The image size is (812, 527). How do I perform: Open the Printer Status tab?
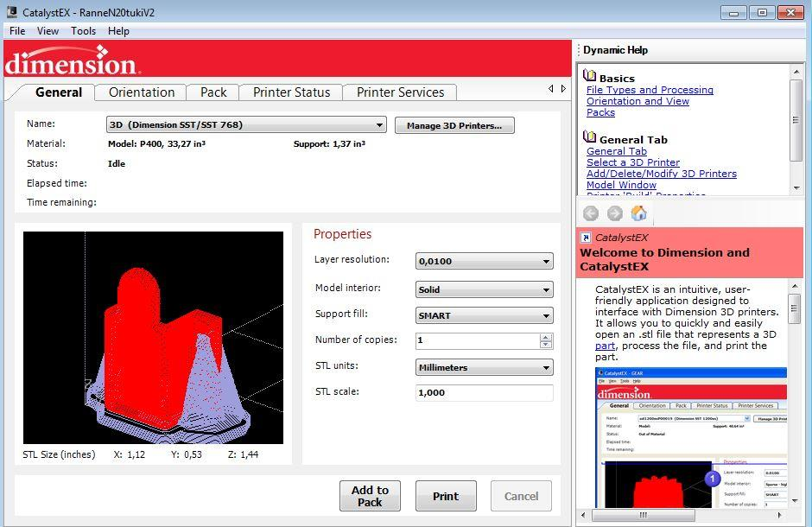[x=292, y=92]
